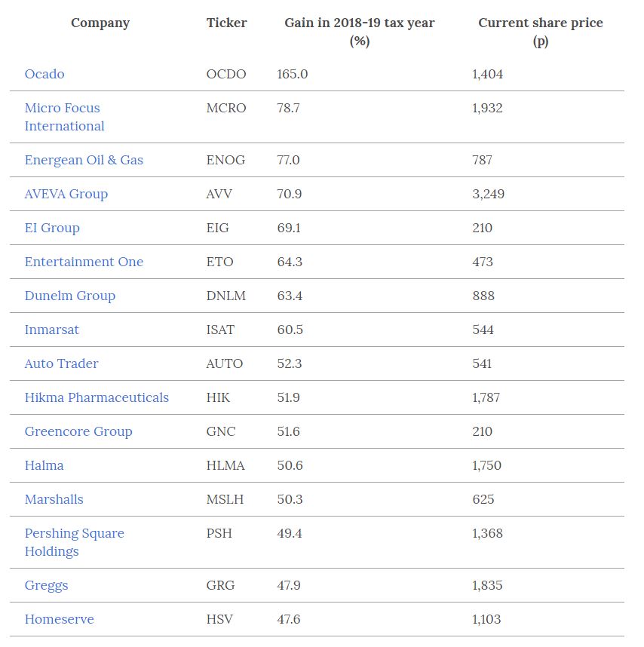Open the Ocado company link
Screen dimensions: 644x647
44,74
